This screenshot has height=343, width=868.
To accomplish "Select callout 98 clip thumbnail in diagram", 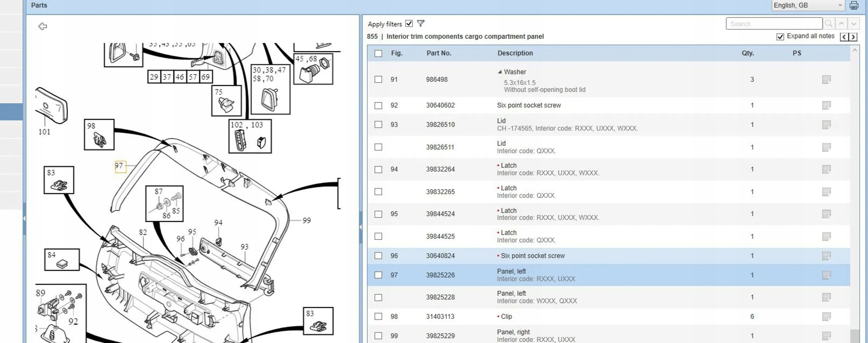I will 99,135.
